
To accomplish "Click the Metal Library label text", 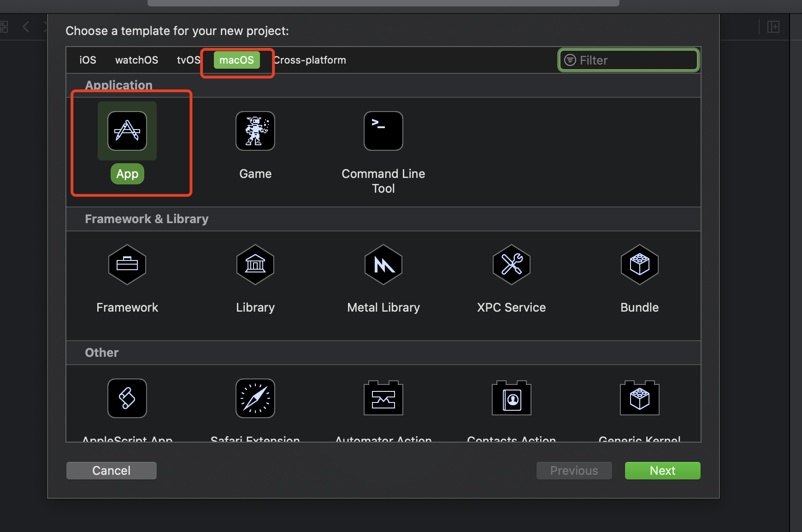I will (383, 307).
